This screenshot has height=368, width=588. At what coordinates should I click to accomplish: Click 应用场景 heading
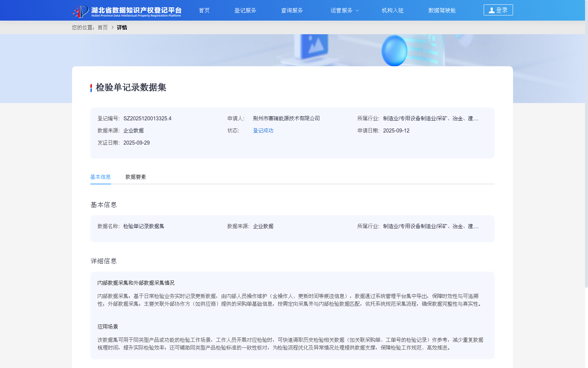pos(108,327)
